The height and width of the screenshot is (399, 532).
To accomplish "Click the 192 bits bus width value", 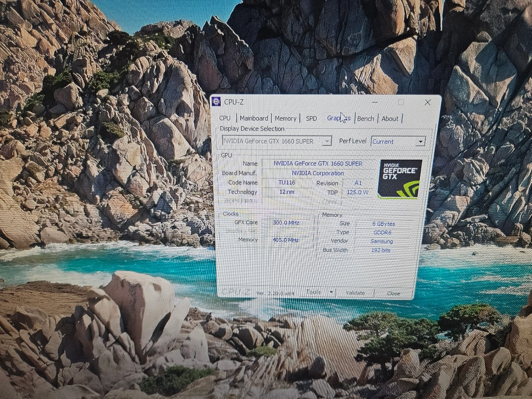I will pos(381,250).
